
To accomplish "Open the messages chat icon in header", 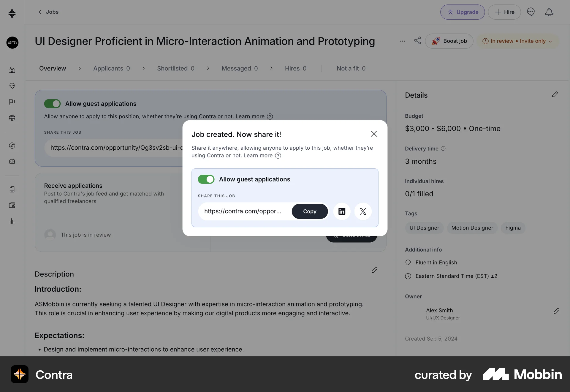I will 531,12.
